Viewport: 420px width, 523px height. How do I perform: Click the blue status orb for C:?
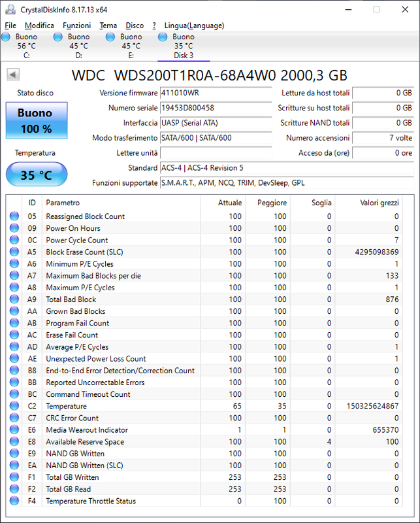point(6,37)
